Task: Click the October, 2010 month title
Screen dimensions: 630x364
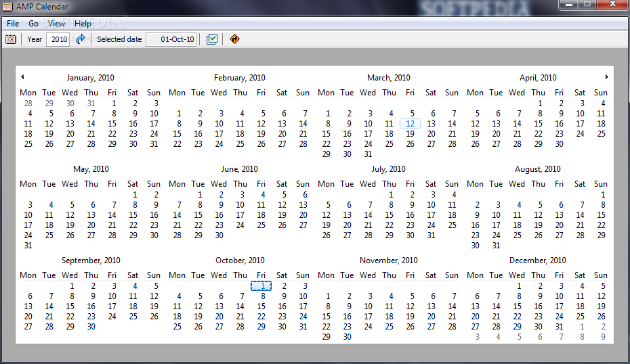Action: (x=240, y=260)
